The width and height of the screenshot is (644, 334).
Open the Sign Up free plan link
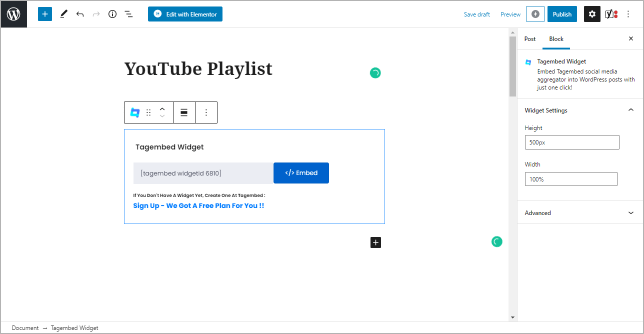(198, 205)
